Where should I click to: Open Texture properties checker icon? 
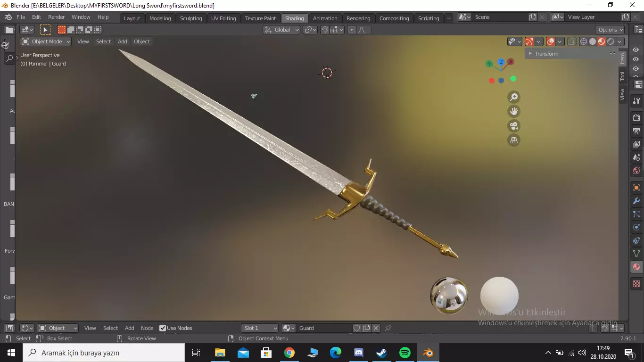(x=636, y=284)
